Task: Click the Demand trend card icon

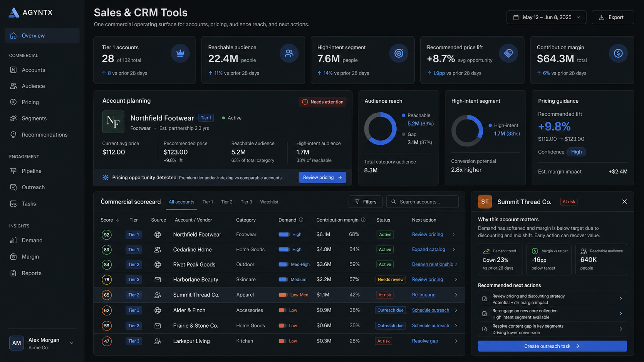Action: [486, 251]
